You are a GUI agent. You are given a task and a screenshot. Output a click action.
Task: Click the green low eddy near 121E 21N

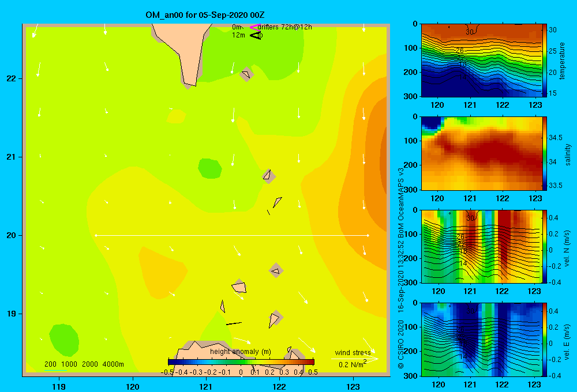click(210, 168)
